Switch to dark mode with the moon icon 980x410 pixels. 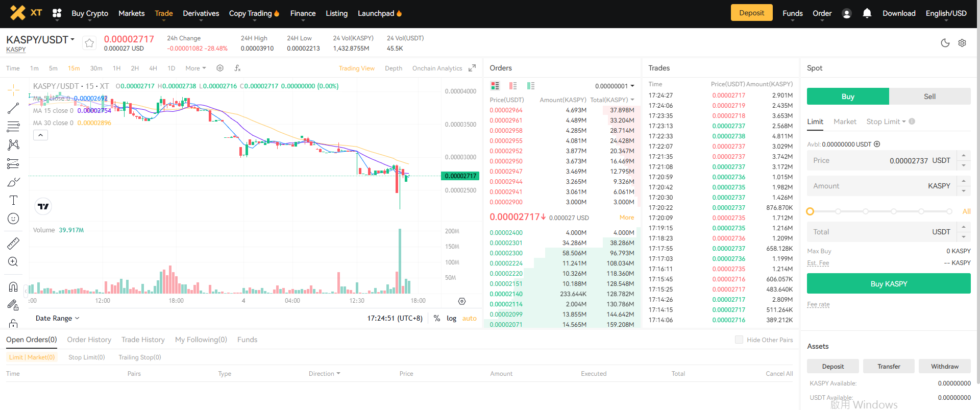click(945, 43)
